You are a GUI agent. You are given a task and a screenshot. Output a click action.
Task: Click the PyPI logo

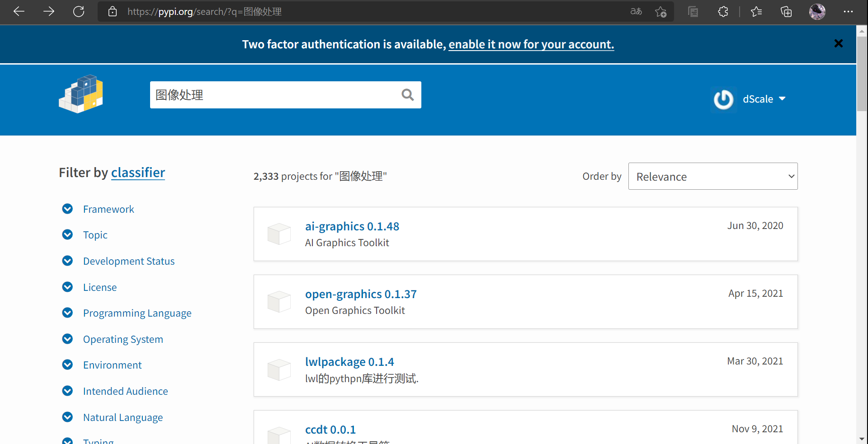pyautogui.click(x=81, y=94)
